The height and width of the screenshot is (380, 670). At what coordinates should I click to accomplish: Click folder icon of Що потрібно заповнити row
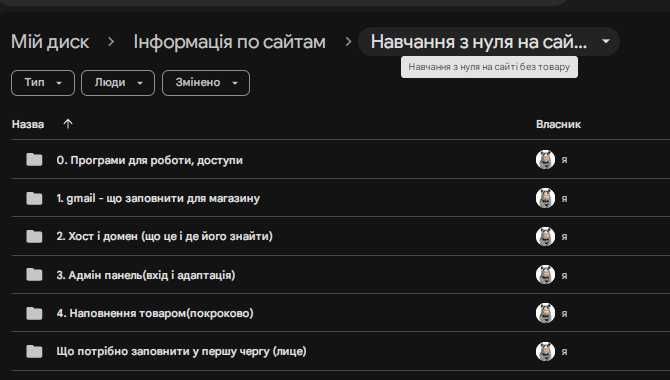click(34, 351)
